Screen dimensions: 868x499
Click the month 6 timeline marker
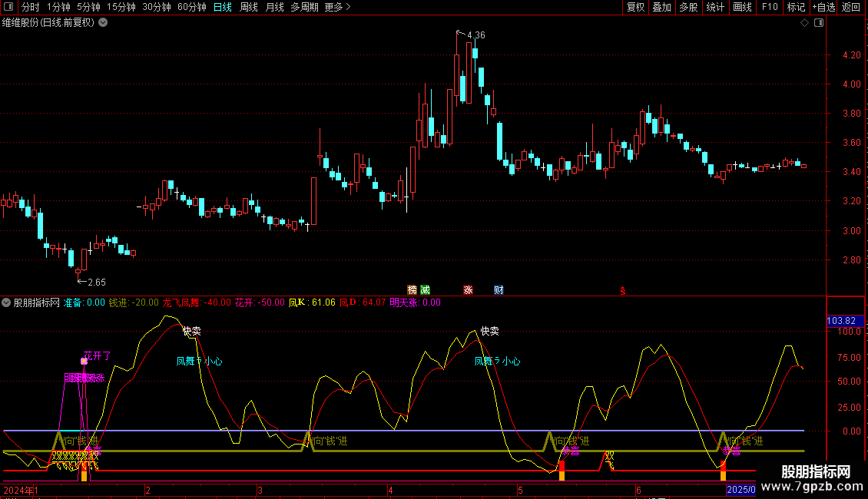pos(638,490)
